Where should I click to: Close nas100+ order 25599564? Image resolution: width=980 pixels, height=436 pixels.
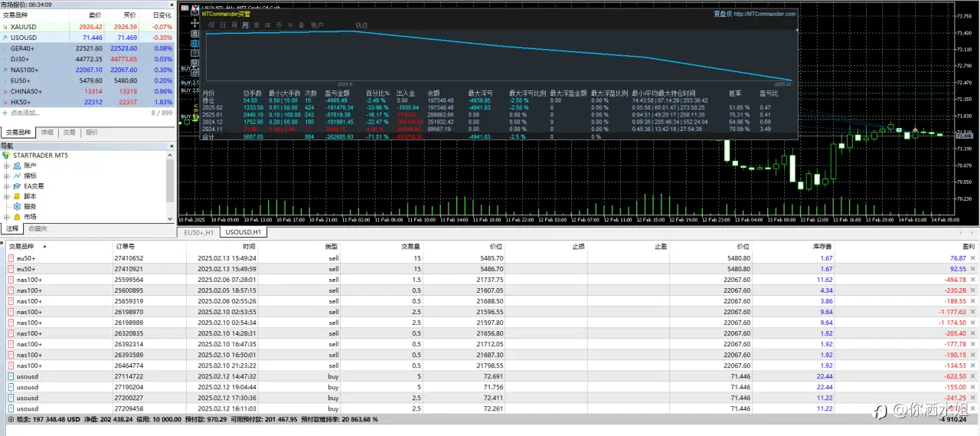click(975, 280)
